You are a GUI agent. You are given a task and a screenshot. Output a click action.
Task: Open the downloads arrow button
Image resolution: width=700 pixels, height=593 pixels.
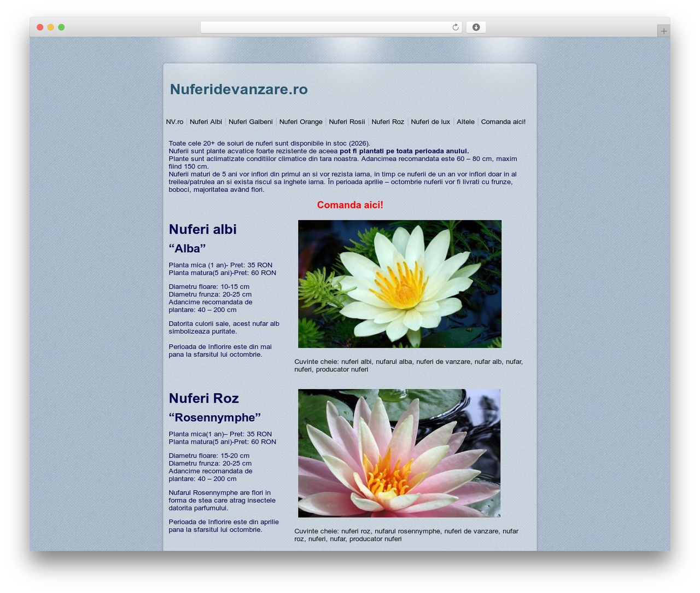click(x=476, y=27)
